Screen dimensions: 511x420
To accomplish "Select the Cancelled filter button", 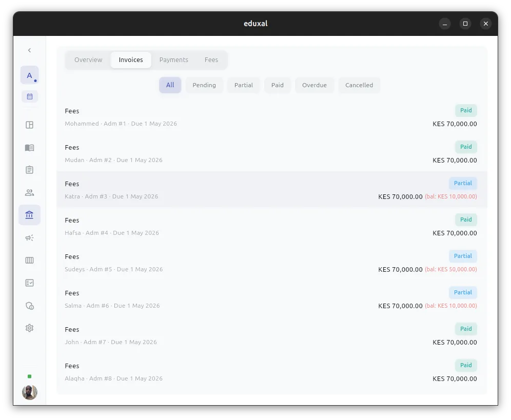I will point(359,85).
